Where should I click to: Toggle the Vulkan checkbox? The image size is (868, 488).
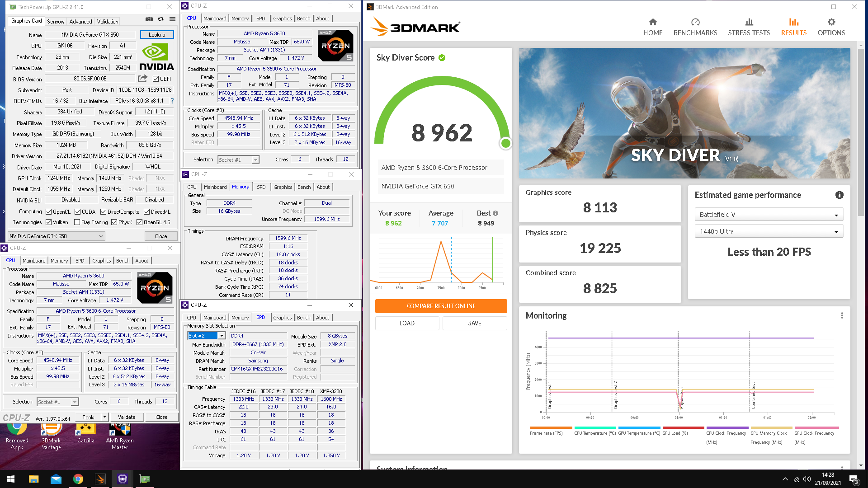pos(48,222)
